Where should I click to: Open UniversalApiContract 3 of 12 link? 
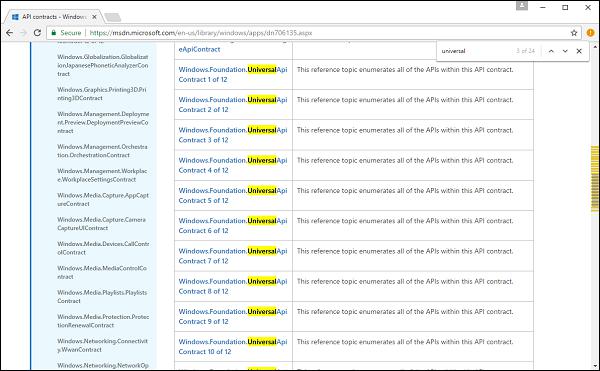click(x=233, y=135)
